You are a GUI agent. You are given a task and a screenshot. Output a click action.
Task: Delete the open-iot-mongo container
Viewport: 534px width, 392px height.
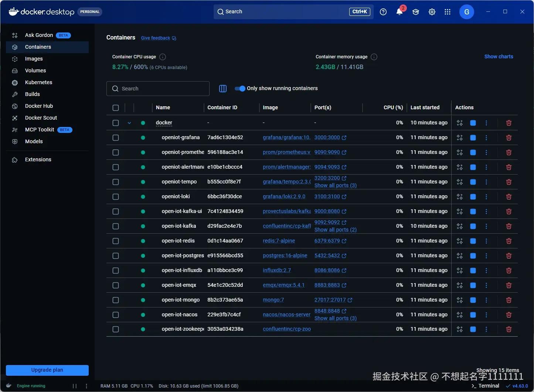click(x=509, y=300)
